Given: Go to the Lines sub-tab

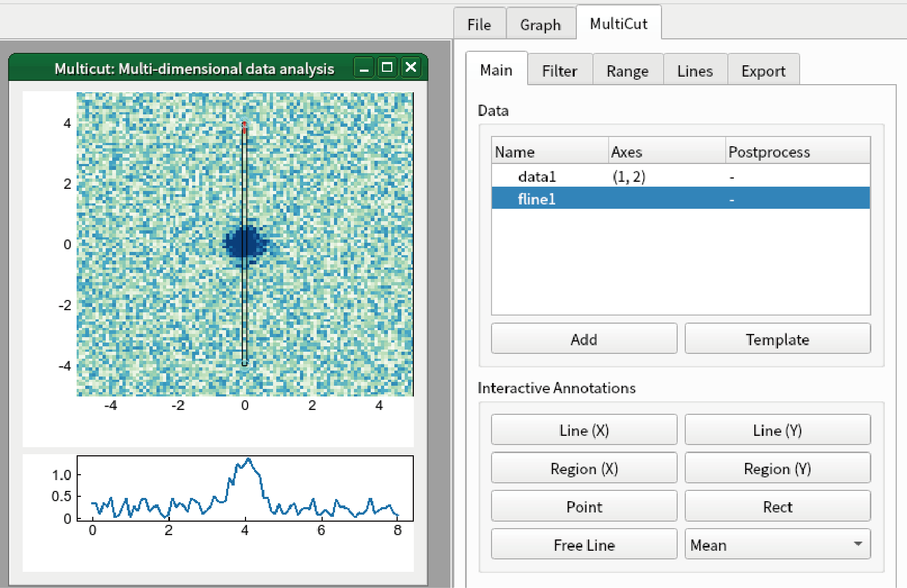Looking at the screenshot, I should pyautogui.click(x=695, y=71).
